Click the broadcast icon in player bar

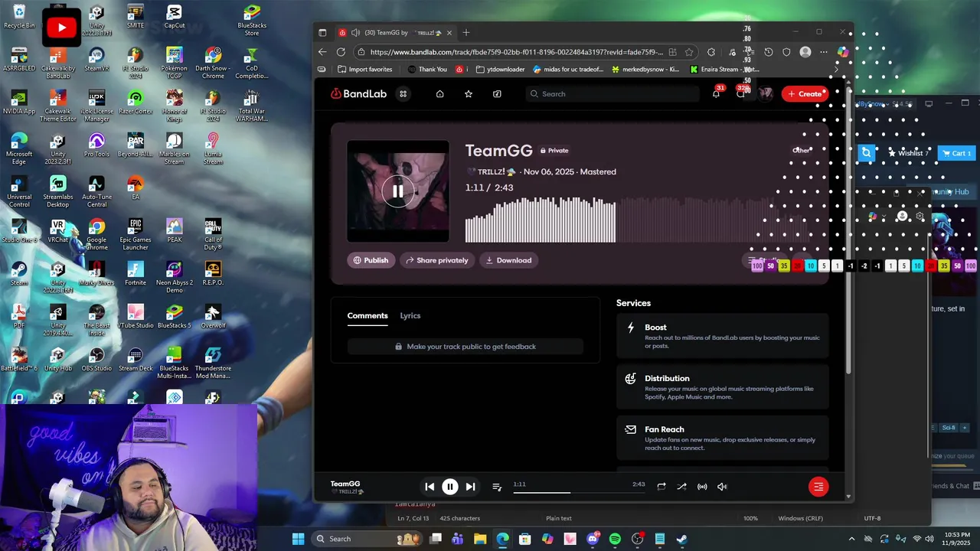702,487
